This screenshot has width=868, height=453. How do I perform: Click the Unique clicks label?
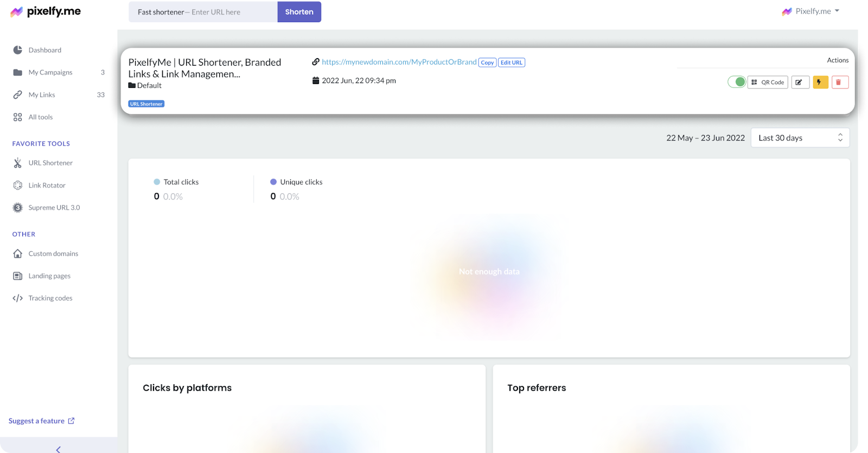pyautogui.click(x=301, y=182)
